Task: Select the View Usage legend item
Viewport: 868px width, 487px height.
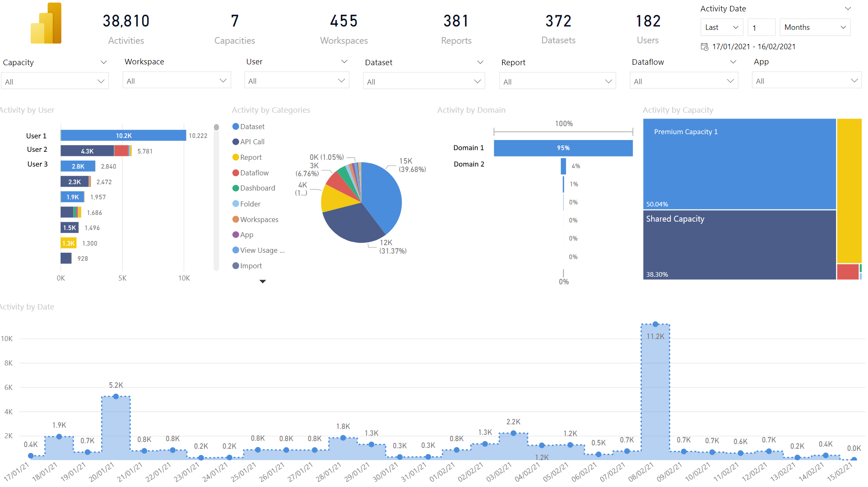Action: [x=258, y=250]
